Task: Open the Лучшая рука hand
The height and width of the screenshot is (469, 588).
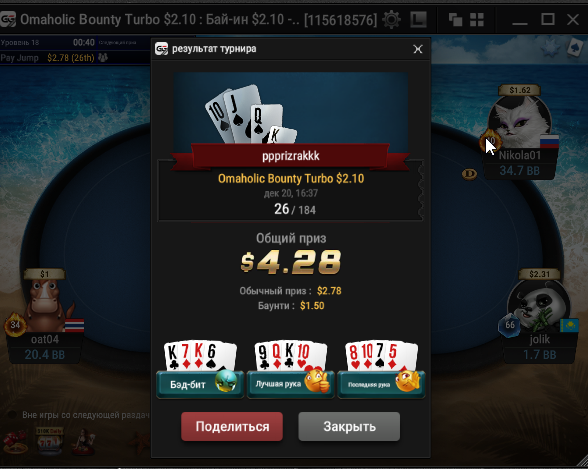Action: 290,384
